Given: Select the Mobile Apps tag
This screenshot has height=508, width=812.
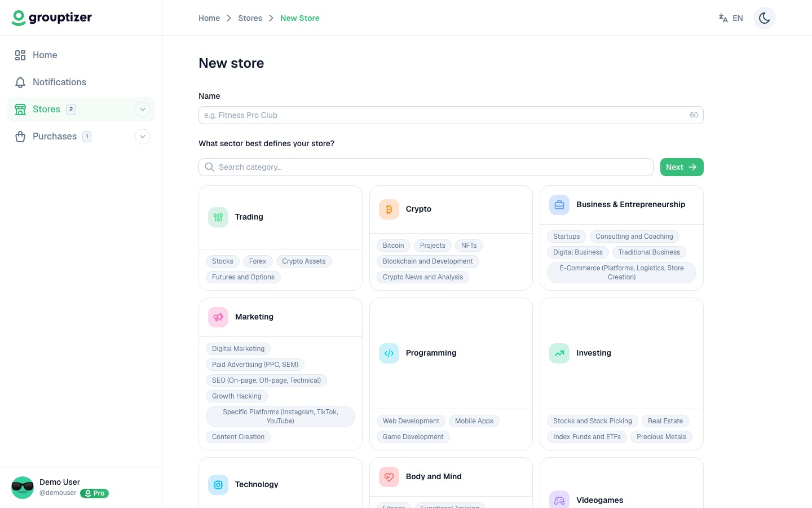Looking at the screenshot, I should [x=474, y=421].
